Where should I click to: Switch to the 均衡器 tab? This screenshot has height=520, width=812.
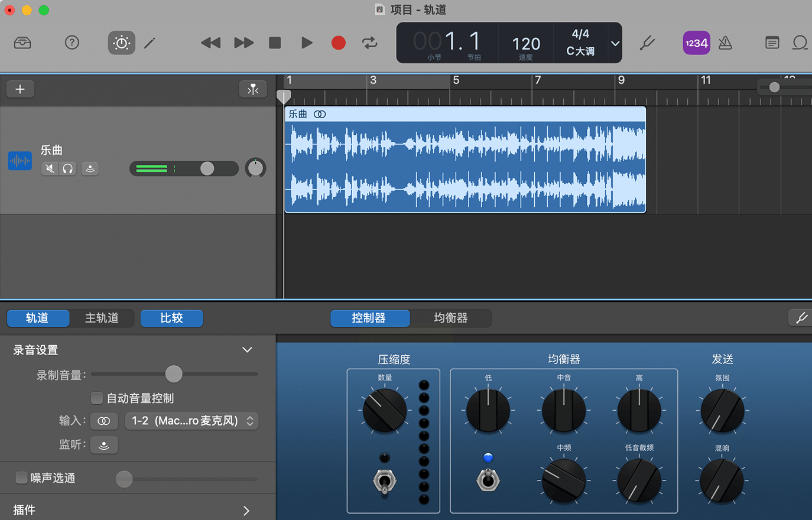click(450, 318)
